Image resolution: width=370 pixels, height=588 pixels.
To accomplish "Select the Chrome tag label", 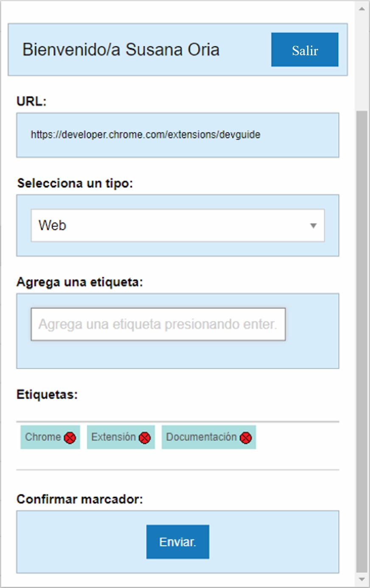I will pyautogui.click(x=43, y=437).
